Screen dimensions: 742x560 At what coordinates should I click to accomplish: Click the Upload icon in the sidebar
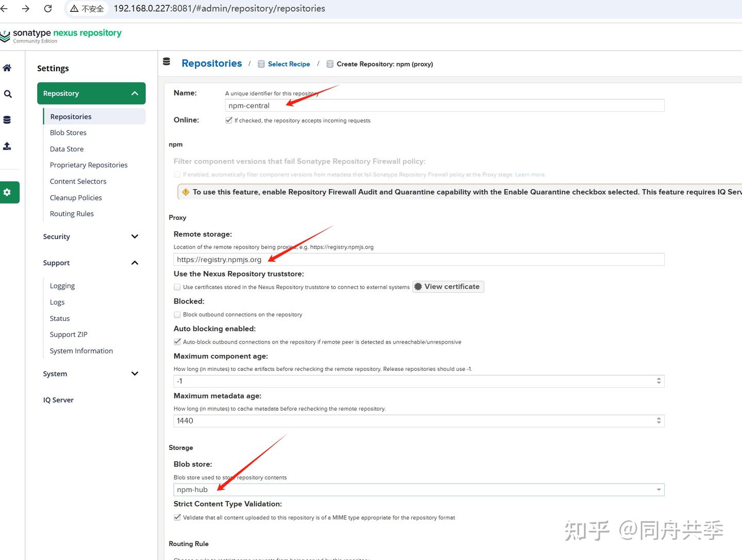pyautogui.click(x=7, y=146)
